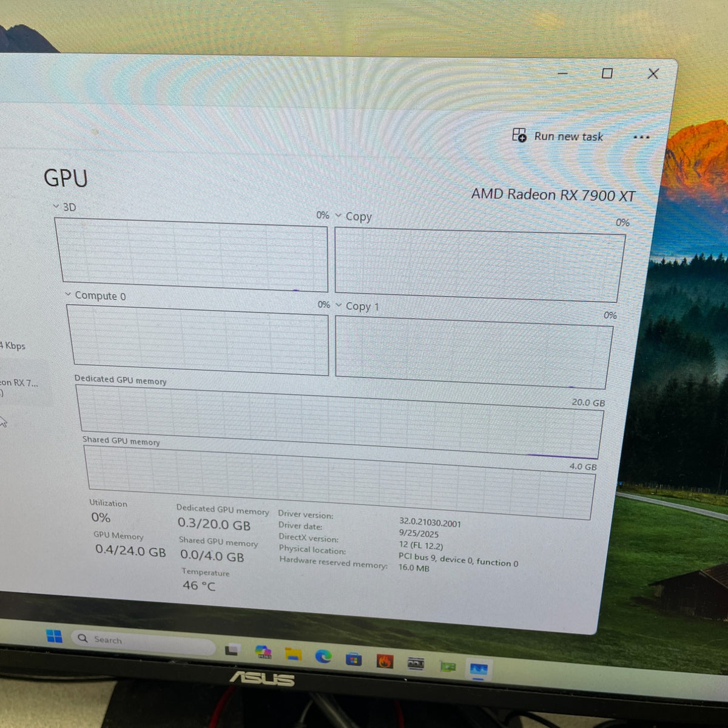Image resolution: width=728 pixels, height=728 pixels.
Task: Click the AMD Radeon RX 7900 XT title
Action: [x=553, y=195]
